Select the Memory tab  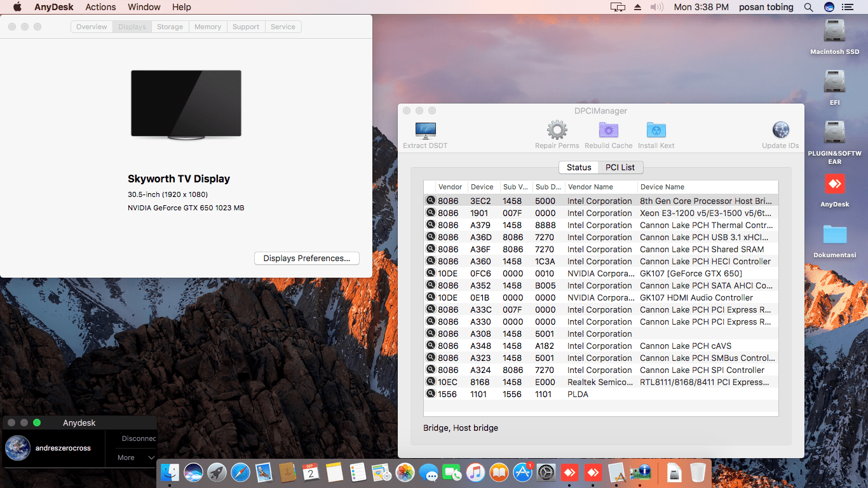(208, 27)
